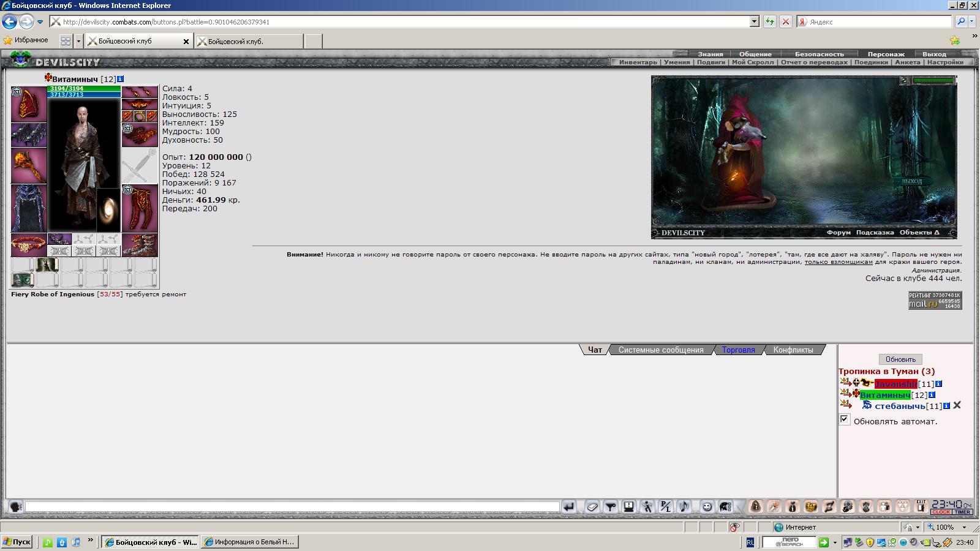980x551 pixels.
Task: Click info icon next to стебанычь [11]
Action: coord(946,406)
